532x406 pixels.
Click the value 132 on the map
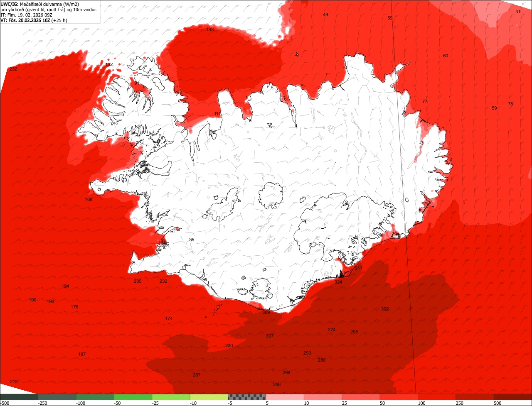click(x=109, y=64)
